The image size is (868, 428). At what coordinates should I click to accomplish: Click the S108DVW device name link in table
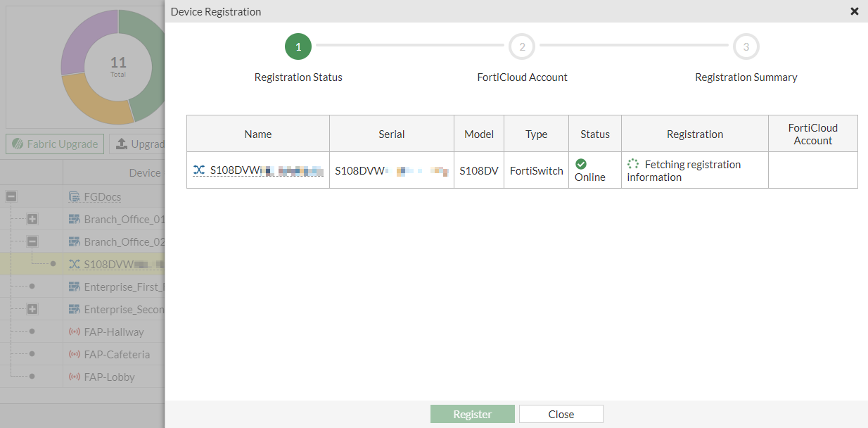267,170
